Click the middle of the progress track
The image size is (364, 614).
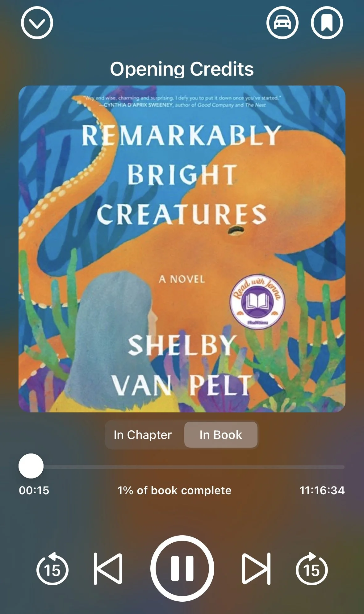point(182,467)
